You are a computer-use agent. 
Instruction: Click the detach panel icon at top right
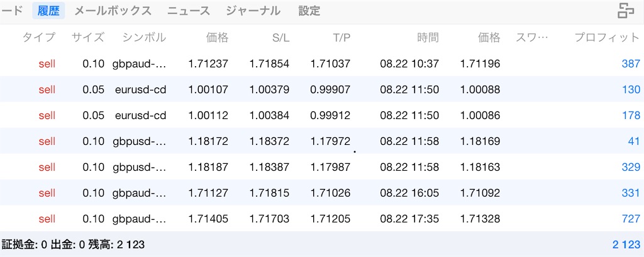coord(626,11)
